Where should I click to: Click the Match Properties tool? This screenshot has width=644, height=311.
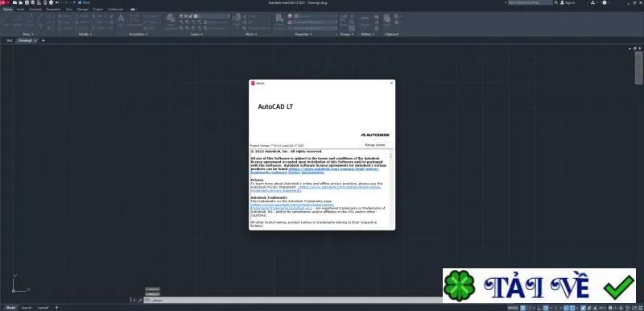[x=279, y=22]
